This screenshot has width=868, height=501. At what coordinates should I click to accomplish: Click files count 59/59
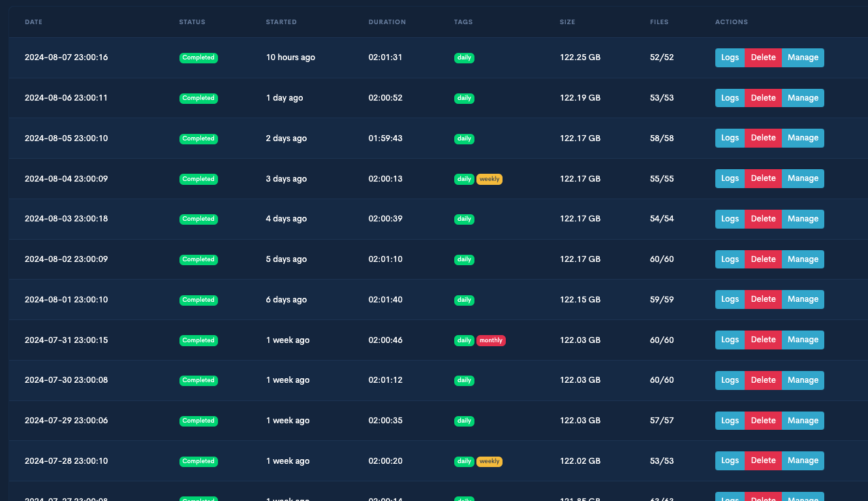[x=662, y=300]
